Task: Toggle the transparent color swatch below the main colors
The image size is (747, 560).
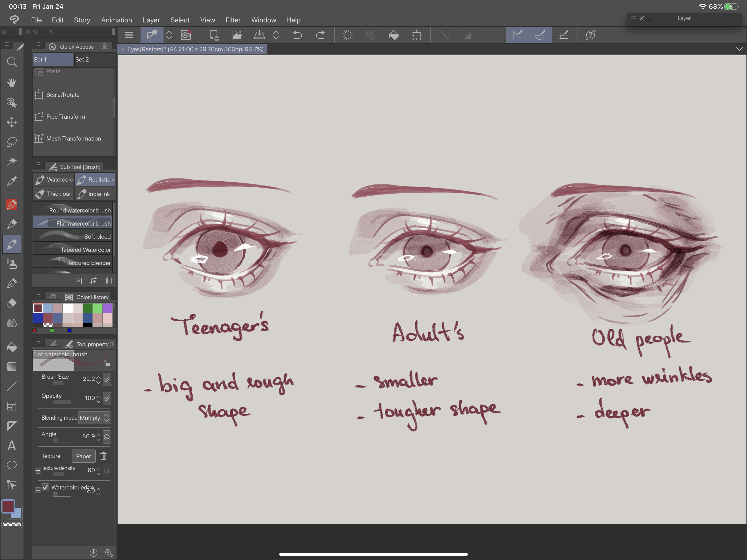Action: pos(12,524)
